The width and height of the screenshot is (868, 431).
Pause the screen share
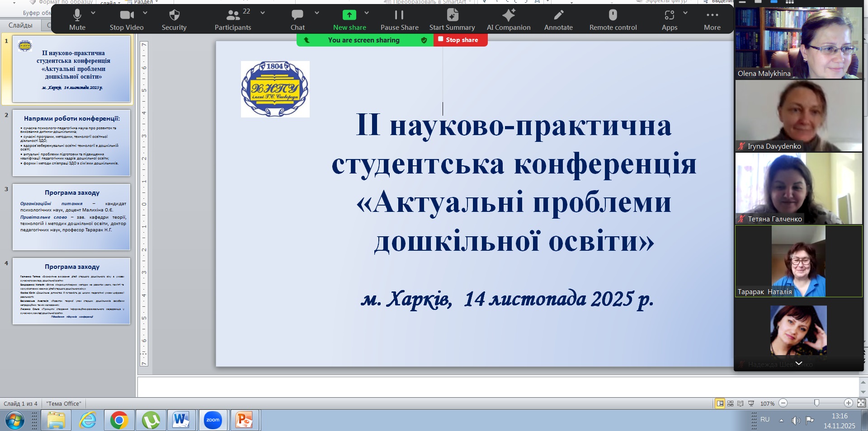399,20
